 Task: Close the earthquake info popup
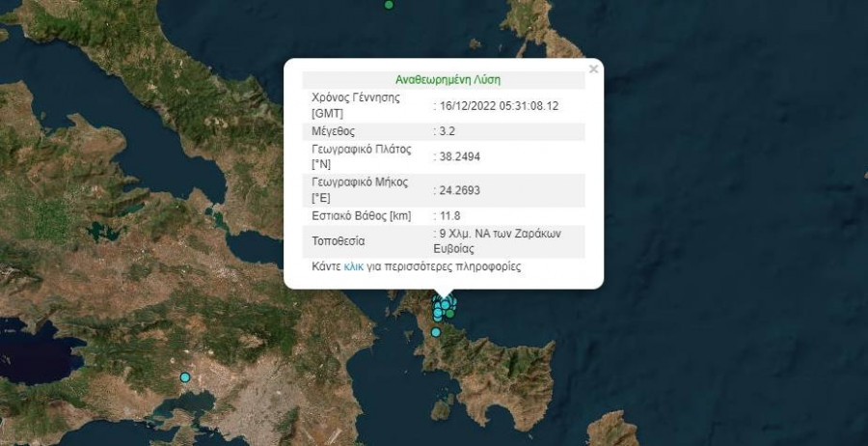(x=593, y=69)
